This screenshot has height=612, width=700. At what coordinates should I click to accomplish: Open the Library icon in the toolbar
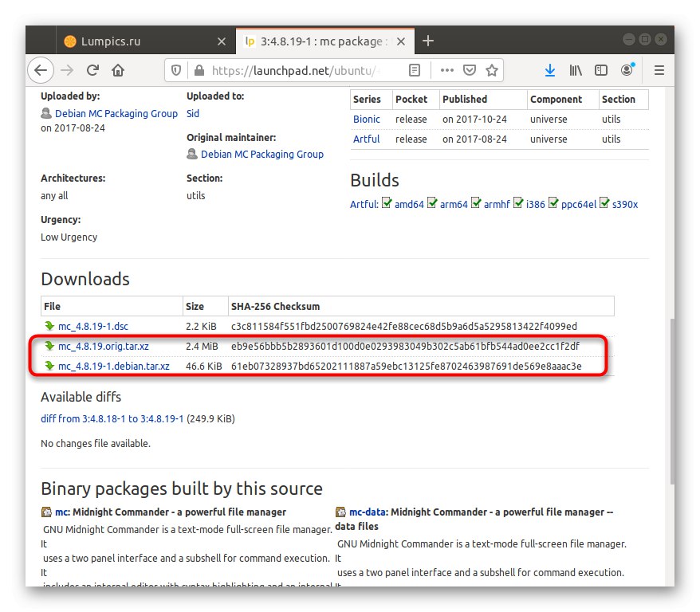[576, 70]
